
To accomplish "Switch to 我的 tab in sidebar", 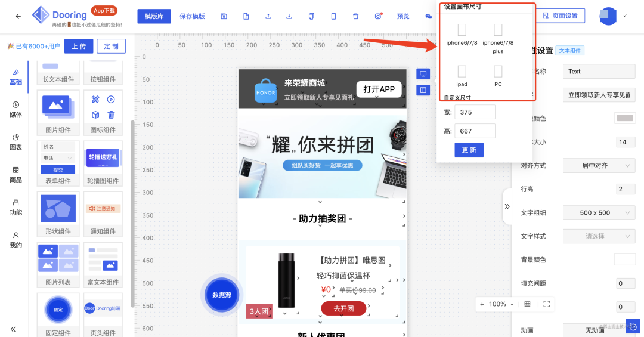I will click(x=16, y=240).
